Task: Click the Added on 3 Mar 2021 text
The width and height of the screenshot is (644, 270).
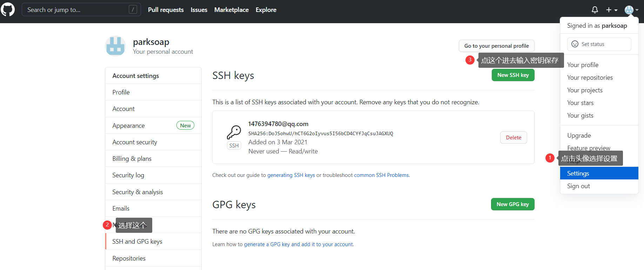Action: [278, 142]
